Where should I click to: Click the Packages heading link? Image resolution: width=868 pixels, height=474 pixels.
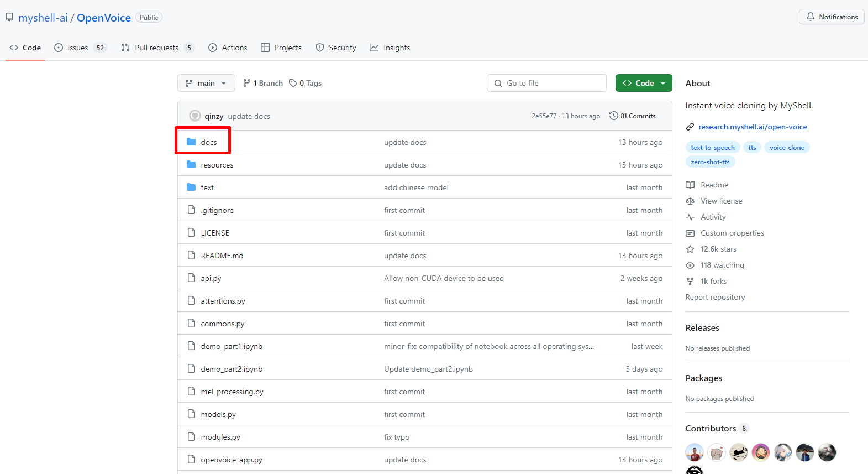704,378
